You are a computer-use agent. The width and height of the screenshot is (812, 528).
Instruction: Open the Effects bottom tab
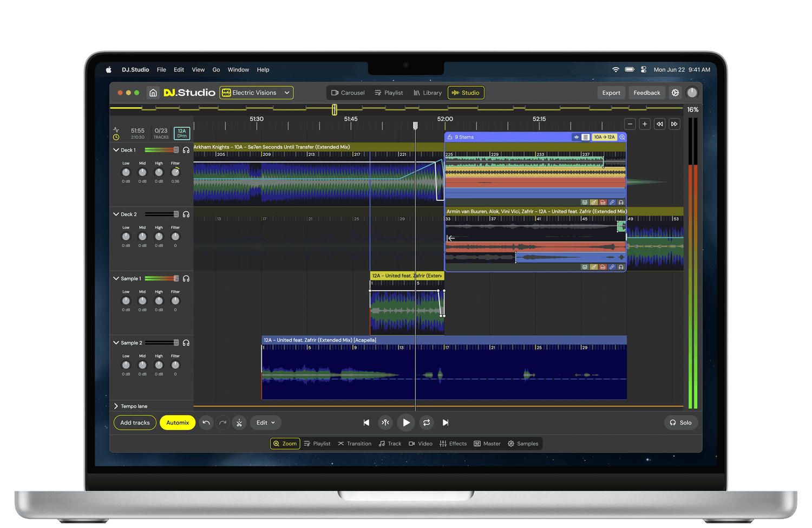[453, 444]
